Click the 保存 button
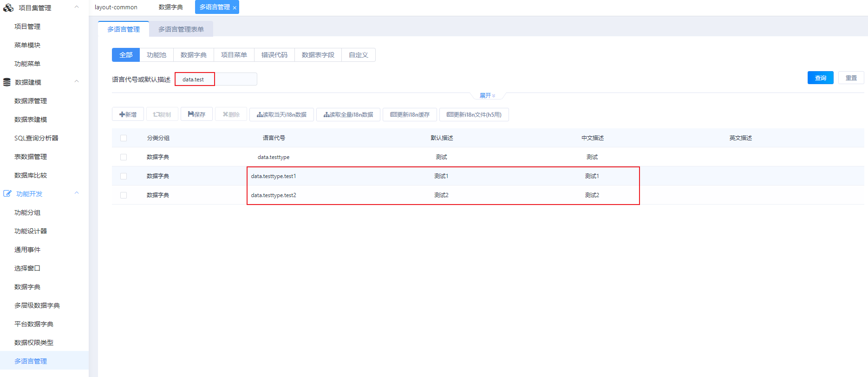Image resolution: width=868 pixels, height=377 pixels. (x=196, y=114)
